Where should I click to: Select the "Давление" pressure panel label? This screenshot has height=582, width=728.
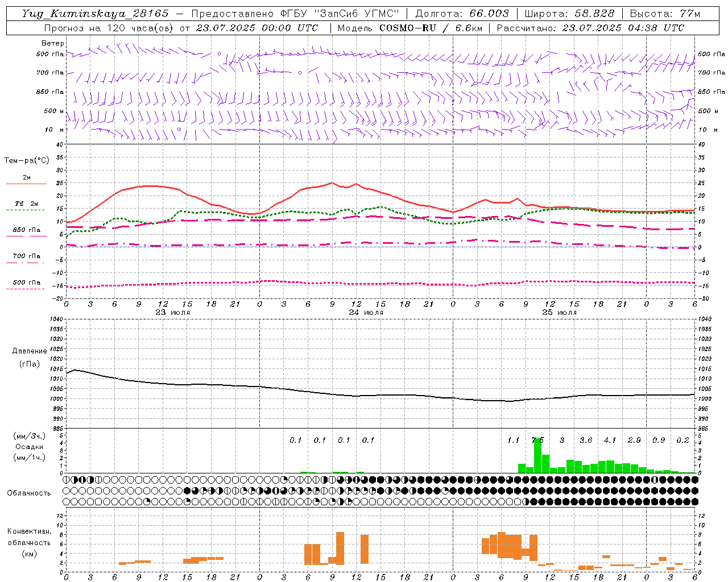tap(30, 351)
